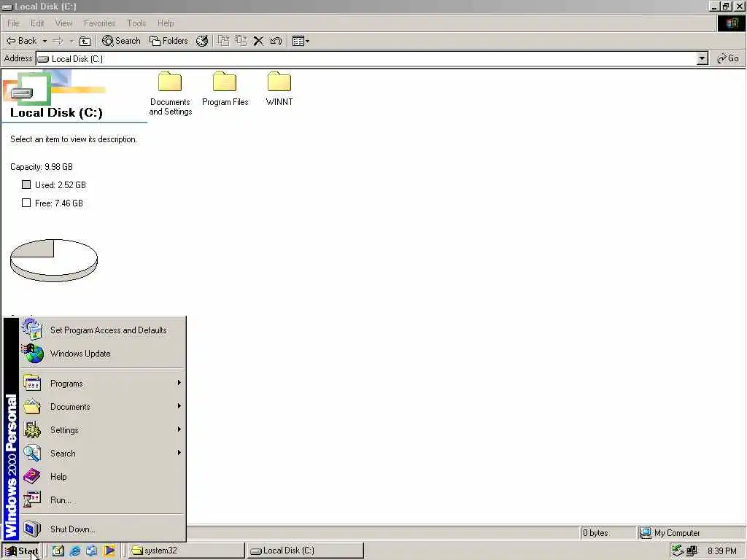Launch Windows Media Player from Quick Launch
Viewport: 747px width, 560px height.
pyautogui.click(x=109, y=551)
